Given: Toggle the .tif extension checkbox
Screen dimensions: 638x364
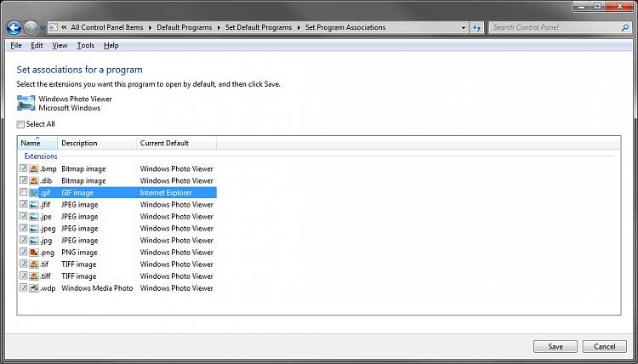Looking at the screenshot, I should [24, 264].
